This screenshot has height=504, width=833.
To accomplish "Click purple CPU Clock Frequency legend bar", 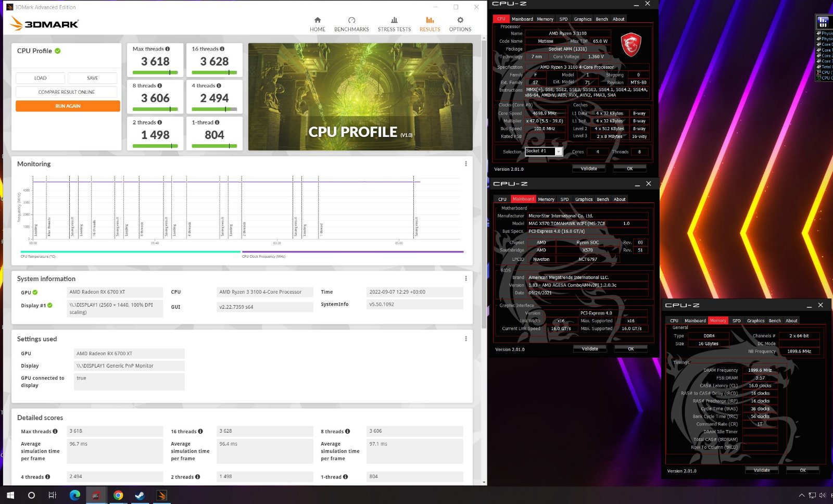I will pos(352,251).
